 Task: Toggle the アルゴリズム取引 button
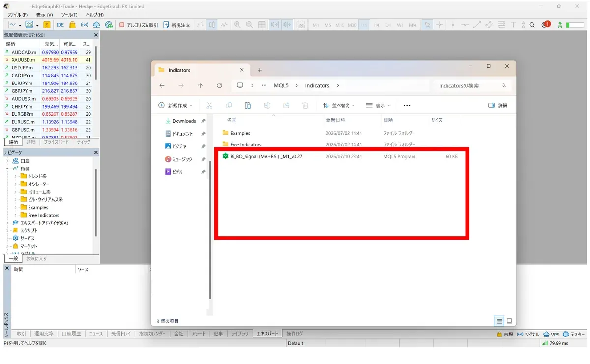(x=139, y=25)
